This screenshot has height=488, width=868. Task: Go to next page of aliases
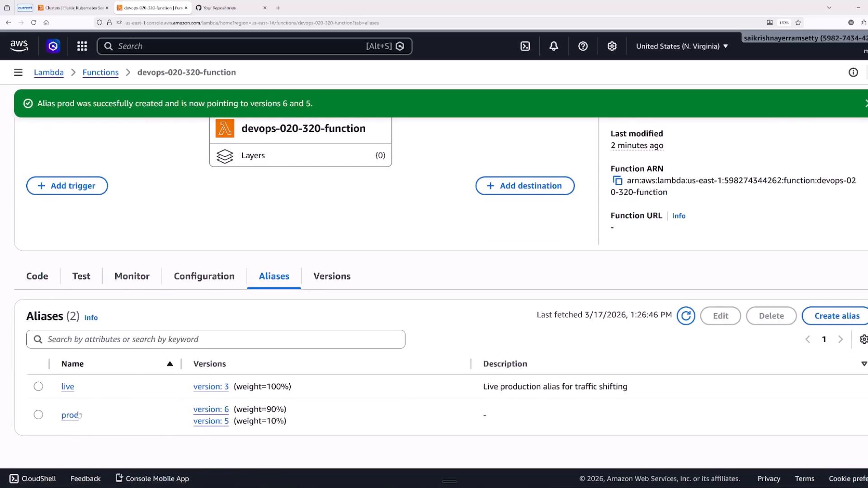[x=840, y=339]
